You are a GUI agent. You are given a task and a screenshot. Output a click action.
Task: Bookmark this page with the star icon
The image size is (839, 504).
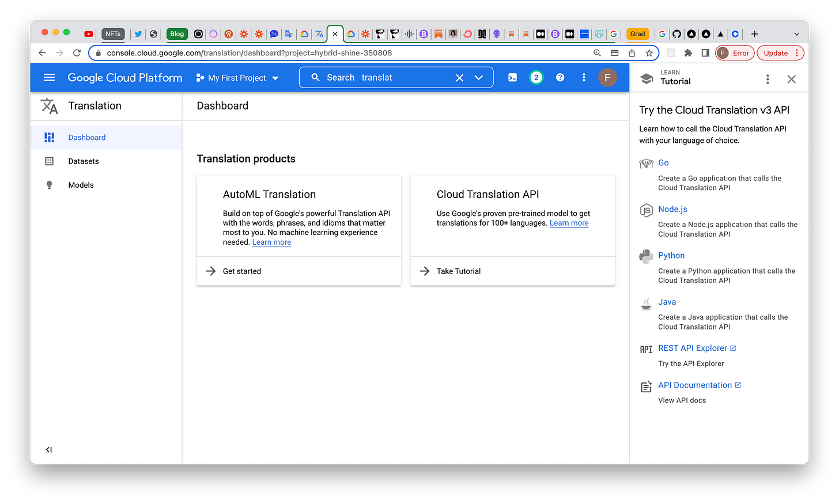pyautogui.click(x=649, y=53)
